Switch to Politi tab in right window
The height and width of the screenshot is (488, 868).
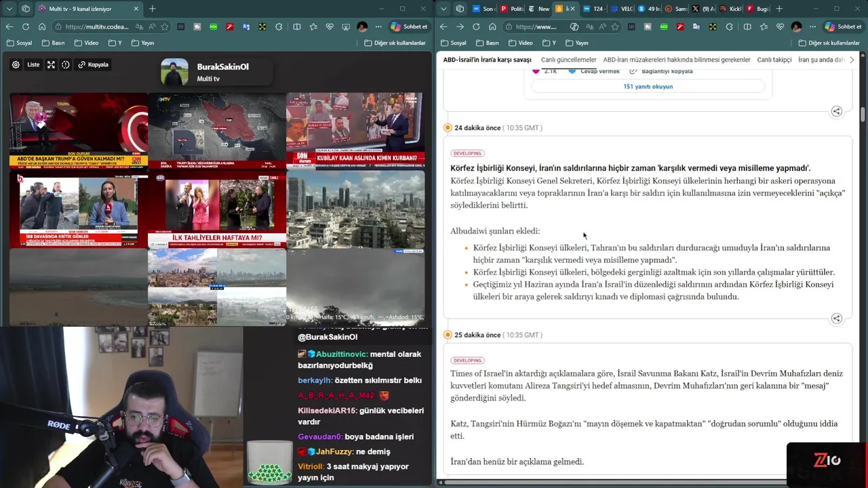click(511, 9)
